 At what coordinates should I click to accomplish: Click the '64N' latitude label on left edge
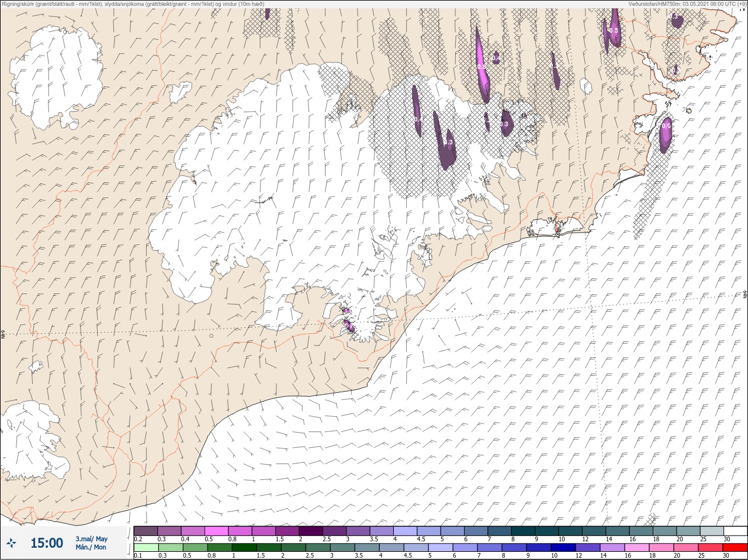coord(4,335)
